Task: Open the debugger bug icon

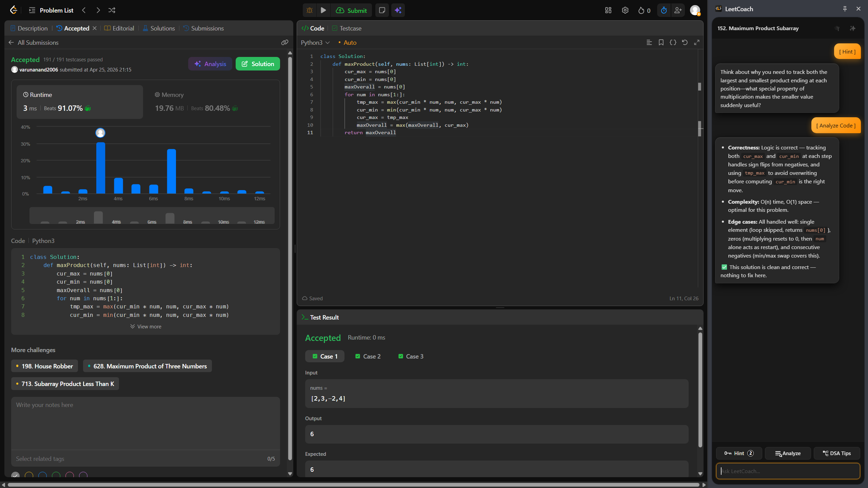Action: tap(310, 10)
